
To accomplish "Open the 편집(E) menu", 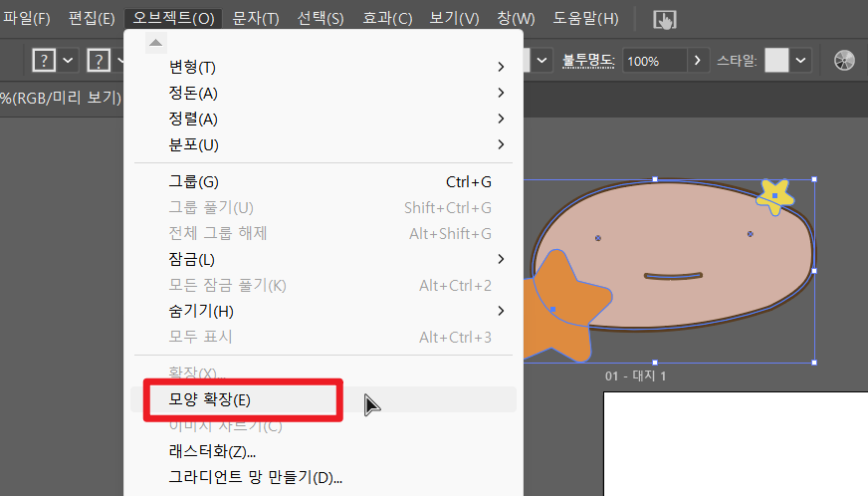I will click(x=92, y=18).
